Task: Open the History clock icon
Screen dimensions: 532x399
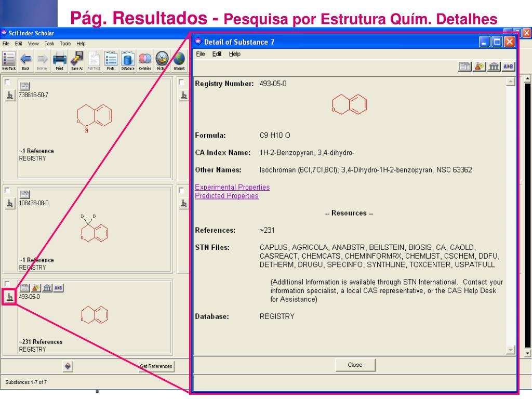Action: click(162, 61)
